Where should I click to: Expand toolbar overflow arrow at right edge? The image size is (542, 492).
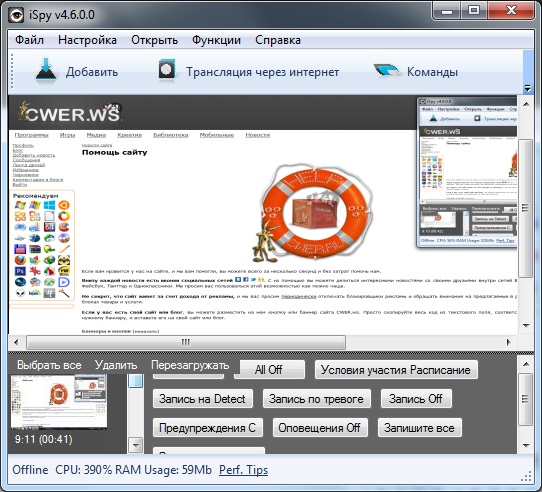527,88
